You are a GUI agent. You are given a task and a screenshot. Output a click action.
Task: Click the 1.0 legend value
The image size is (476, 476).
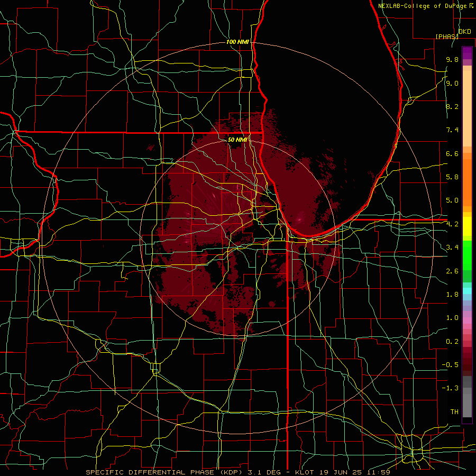tap(452, 318)
